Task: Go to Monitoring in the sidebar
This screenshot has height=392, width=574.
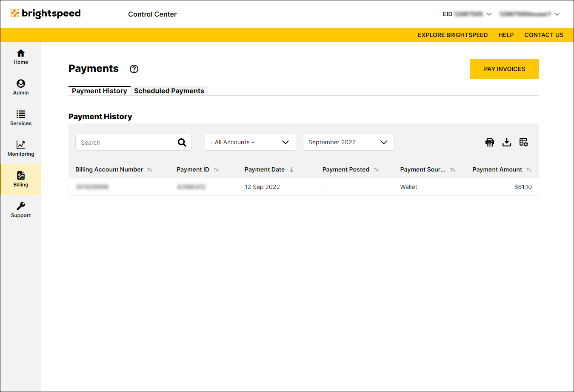Action: coord(21,149)
